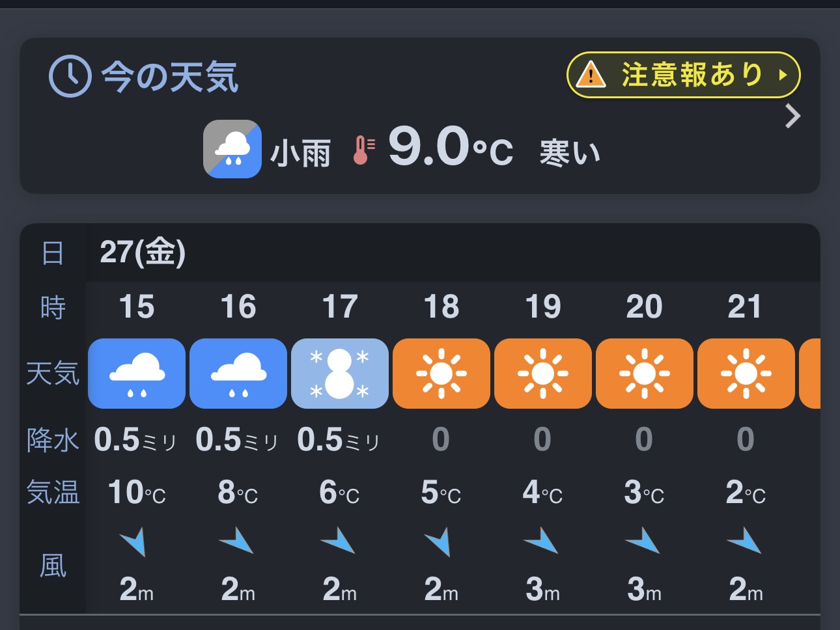This screenshot has height=630, width=840.
Task: Select the 18時 sunny weather icon
Action: tap(441, 374)
